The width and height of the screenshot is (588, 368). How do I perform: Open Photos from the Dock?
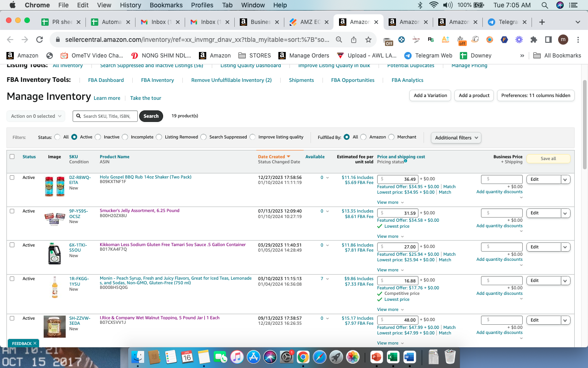coord(353,356)
